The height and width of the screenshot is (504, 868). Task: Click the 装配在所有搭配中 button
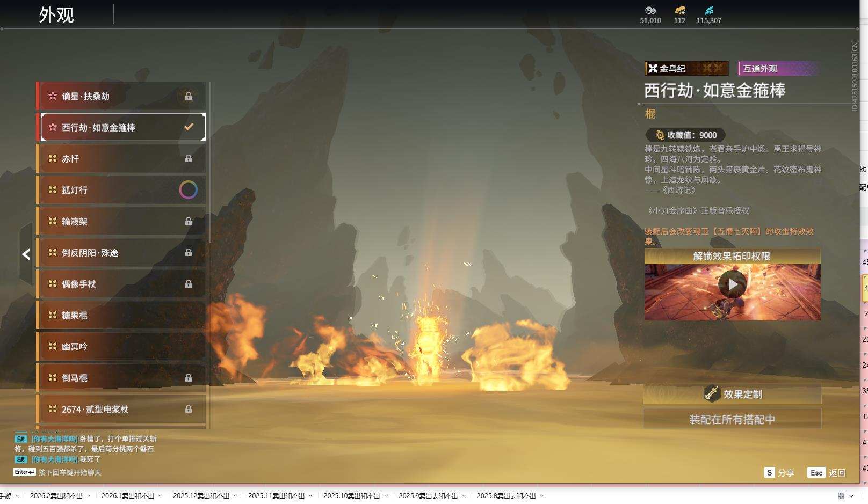(732, 419)
